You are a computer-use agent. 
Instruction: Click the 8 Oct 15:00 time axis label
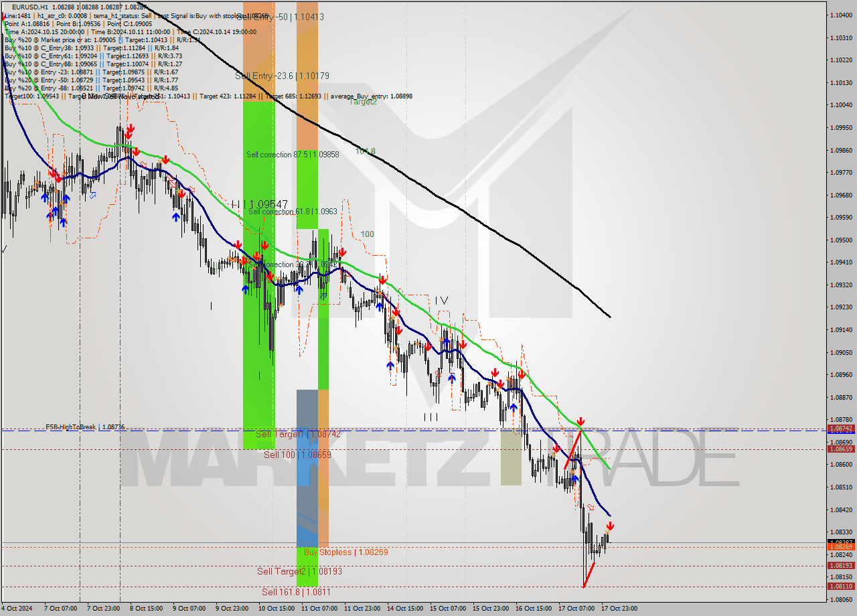145,609
